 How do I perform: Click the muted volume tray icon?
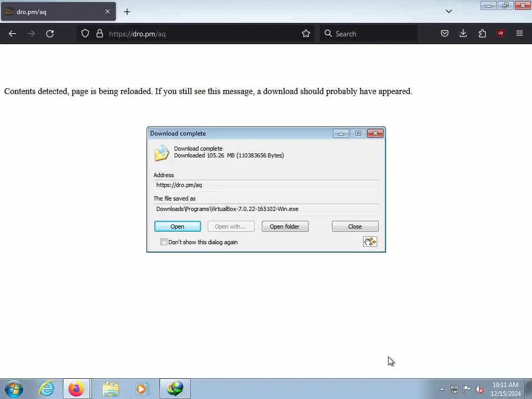pyautogui.click(x=480, y=389)
